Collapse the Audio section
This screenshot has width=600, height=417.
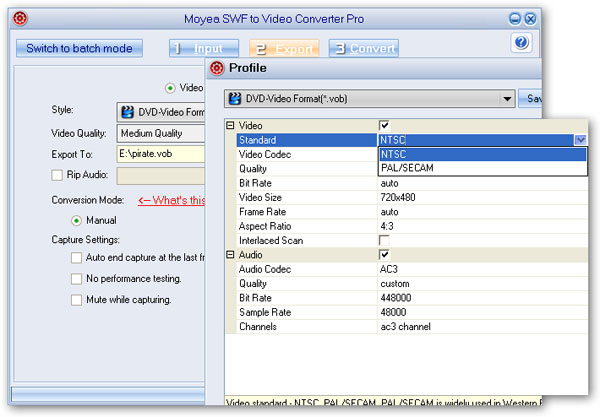230,254
